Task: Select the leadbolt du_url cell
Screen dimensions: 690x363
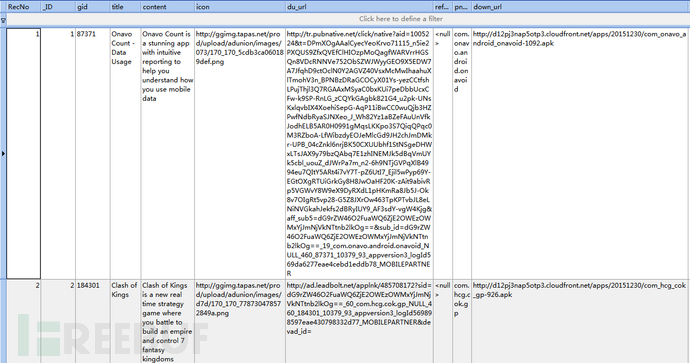Action: tap(360, 321)
